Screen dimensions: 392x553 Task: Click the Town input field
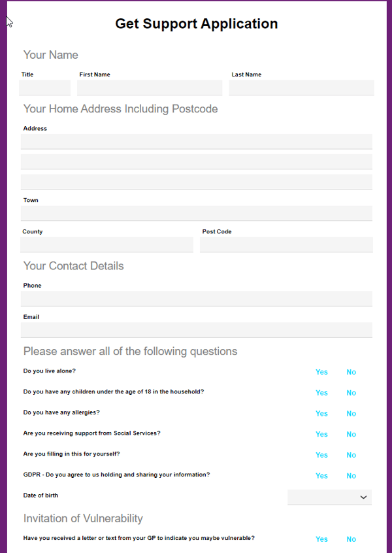pyautogui.click(x=196, y=212)
